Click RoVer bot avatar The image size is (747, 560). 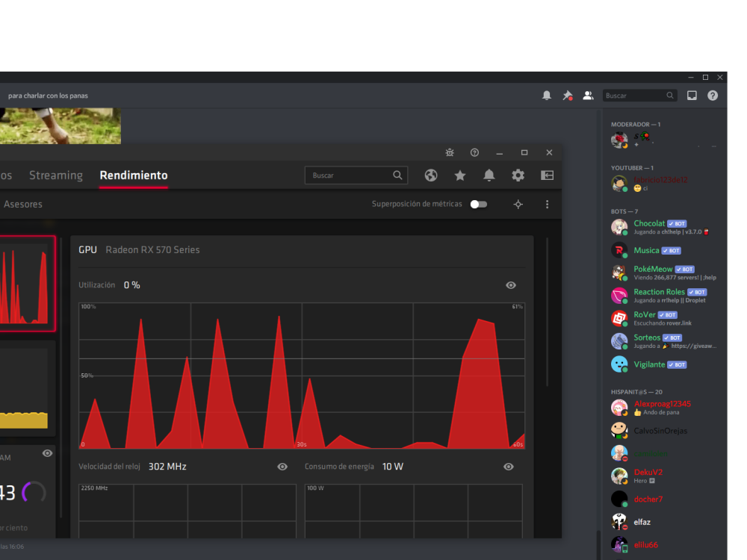pyautogui.click(x=619, y=319)
